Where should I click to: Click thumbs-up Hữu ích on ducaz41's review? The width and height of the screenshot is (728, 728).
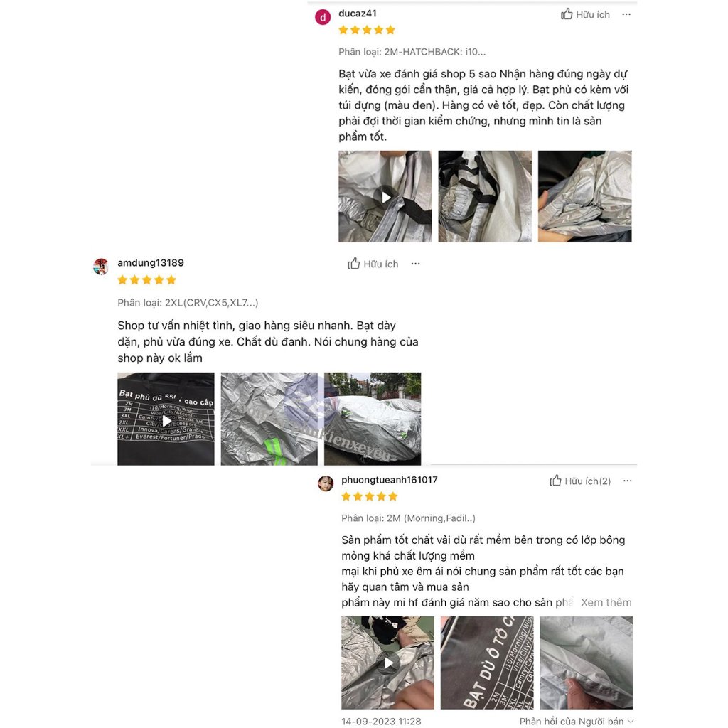(585, 14)
